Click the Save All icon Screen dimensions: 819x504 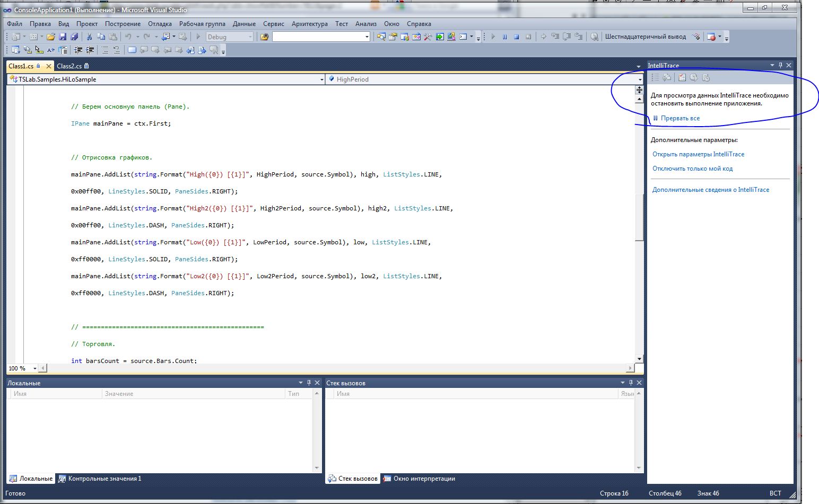point(74,37)
